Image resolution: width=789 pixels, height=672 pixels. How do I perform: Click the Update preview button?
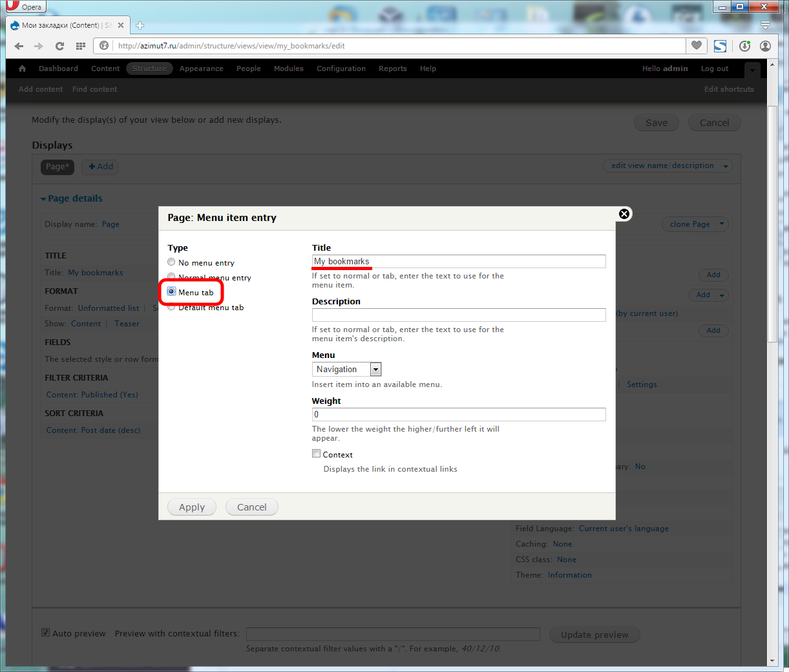coord(594,635)
